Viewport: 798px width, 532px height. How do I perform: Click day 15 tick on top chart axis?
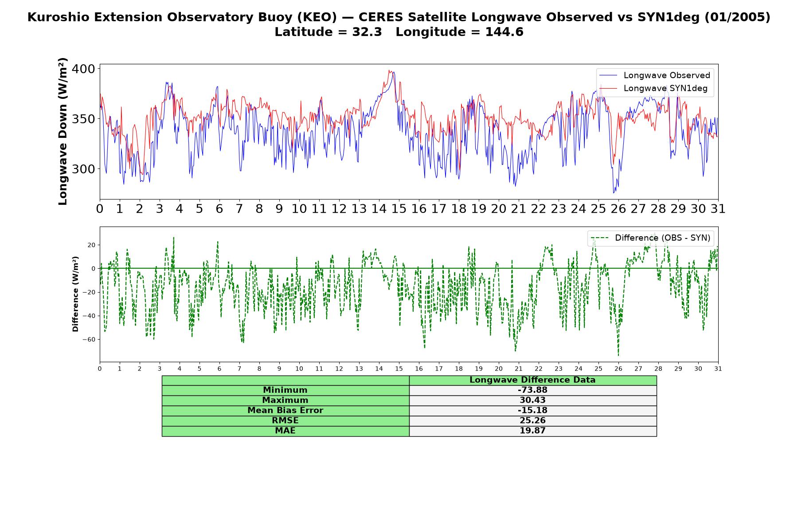(399, 209)
